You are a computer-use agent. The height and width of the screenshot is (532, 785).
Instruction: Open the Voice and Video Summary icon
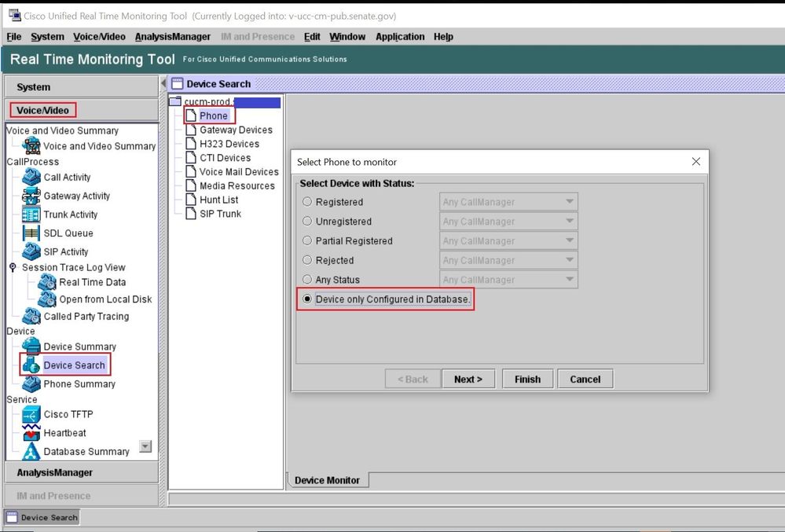31,145
